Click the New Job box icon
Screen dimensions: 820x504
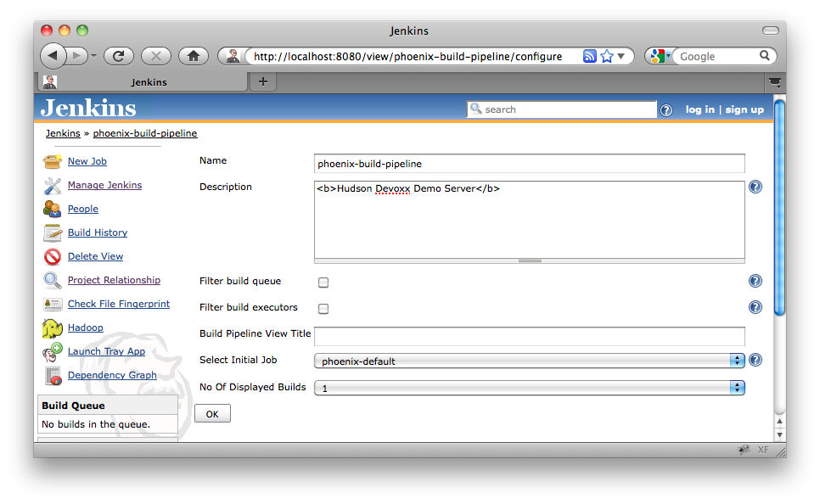(53, 161)
